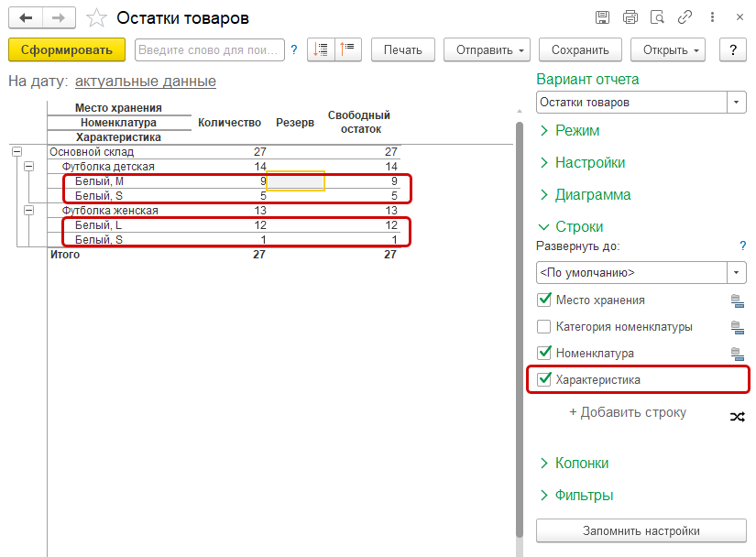
Task: Enable the Категория номенклатуры checkbox
Action: pyautogui.click(x=543, y=327)
